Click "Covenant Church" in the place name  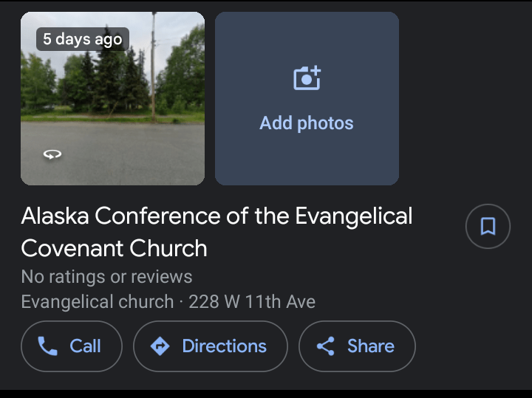point(114,248)
